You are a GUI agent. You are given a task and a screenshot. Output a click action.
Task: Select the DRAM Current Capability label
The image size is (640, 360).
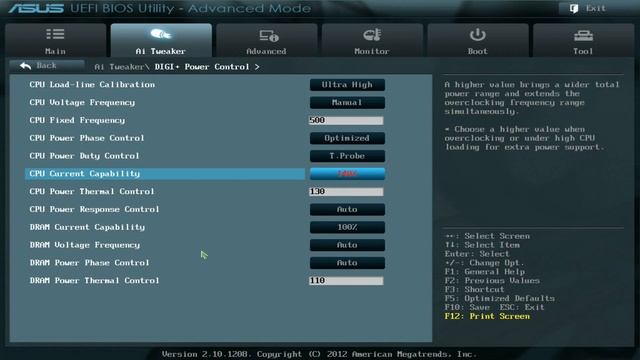point(87,227)
